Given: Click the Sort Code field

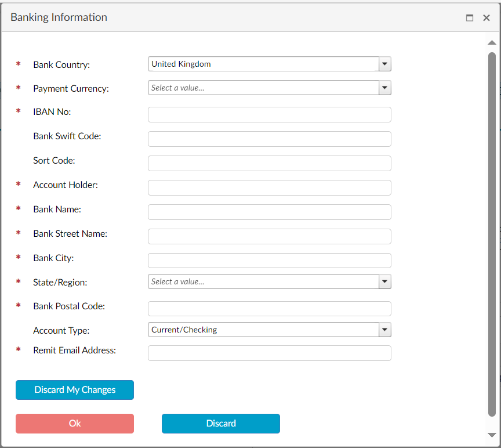Looking at the screenshot, I should click(269, 163).
